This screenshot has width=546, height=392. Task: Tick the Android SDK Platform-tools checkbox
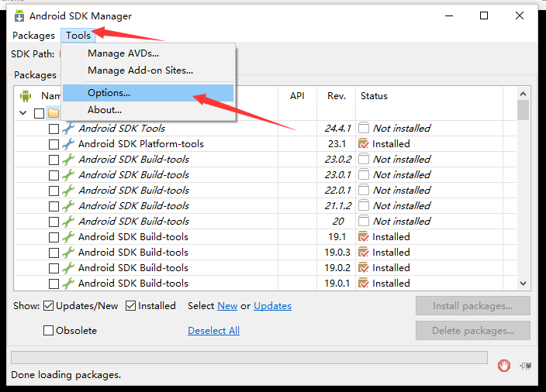54,144
